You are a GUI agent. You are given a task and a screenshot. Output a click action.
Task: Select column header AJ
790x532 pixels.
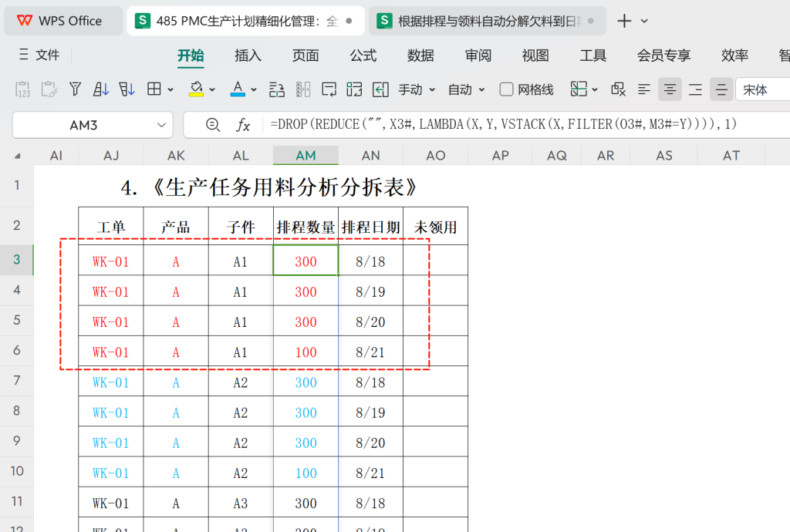click(111, 156)
